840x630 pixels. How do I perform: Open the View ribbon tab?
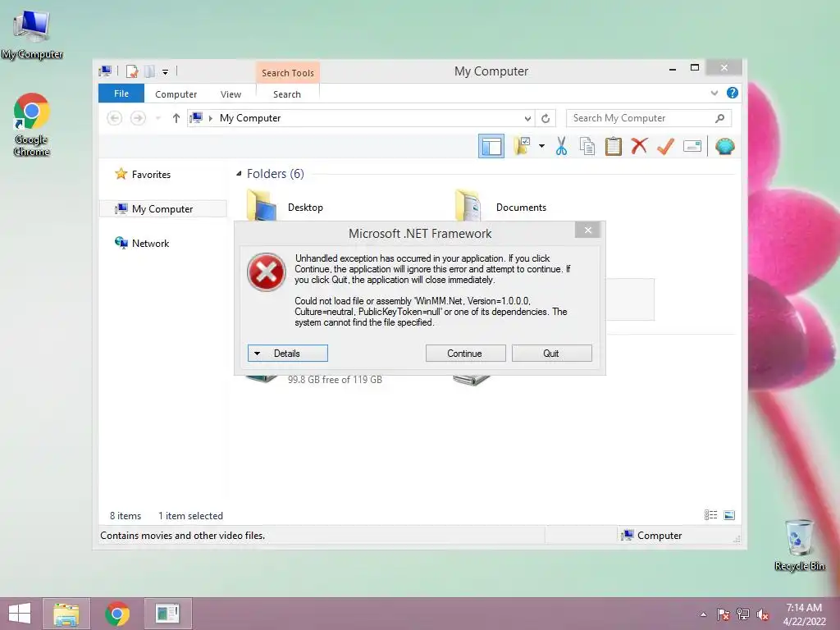click(x=231, y=94)
